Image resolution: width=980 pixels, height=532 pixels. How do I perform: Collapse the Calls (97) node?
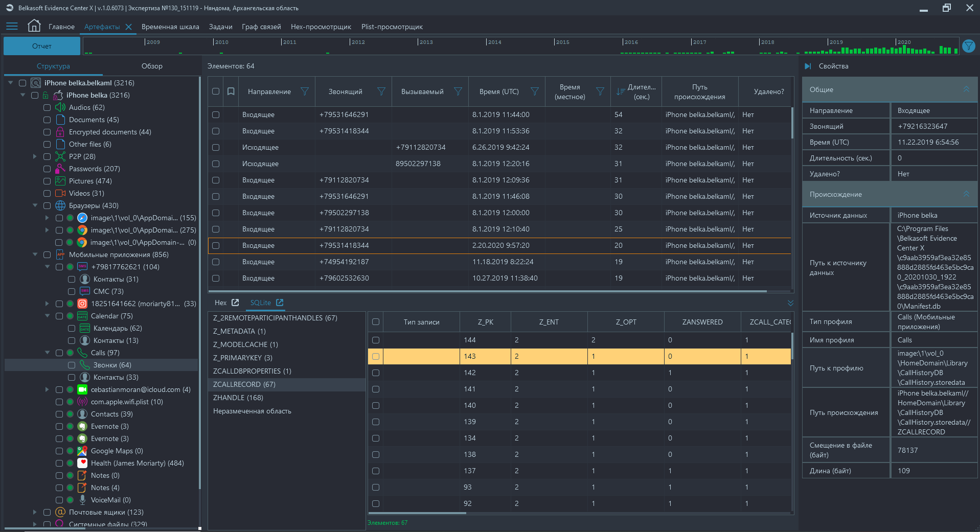[47, 353]
